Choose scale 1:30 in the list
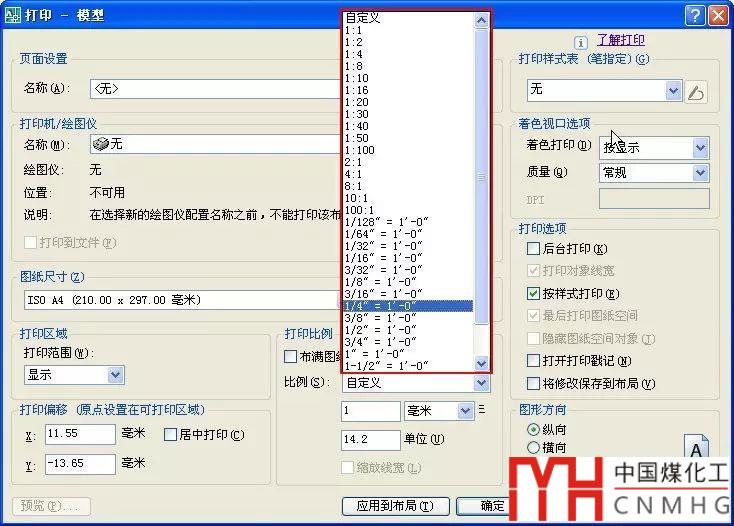The width and height of the screenshot is (734, 526). [x=408, y=114]
